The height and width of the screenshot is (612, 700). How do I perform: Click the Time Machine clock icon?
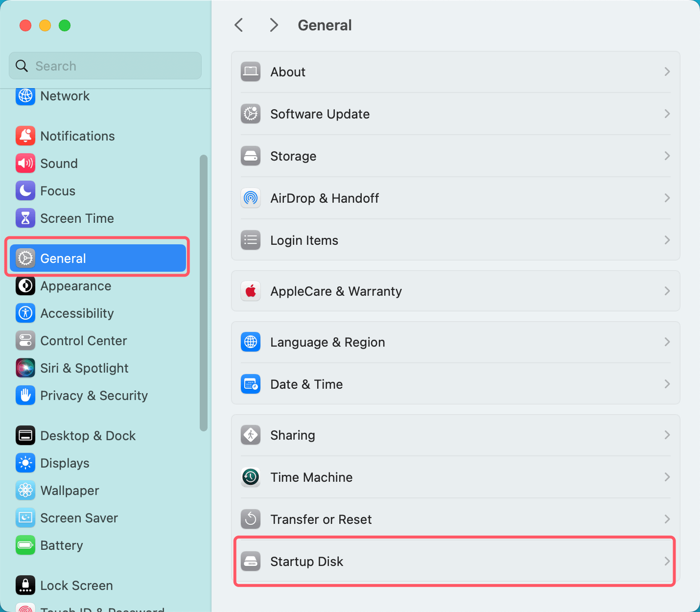(x=251, y=477)
